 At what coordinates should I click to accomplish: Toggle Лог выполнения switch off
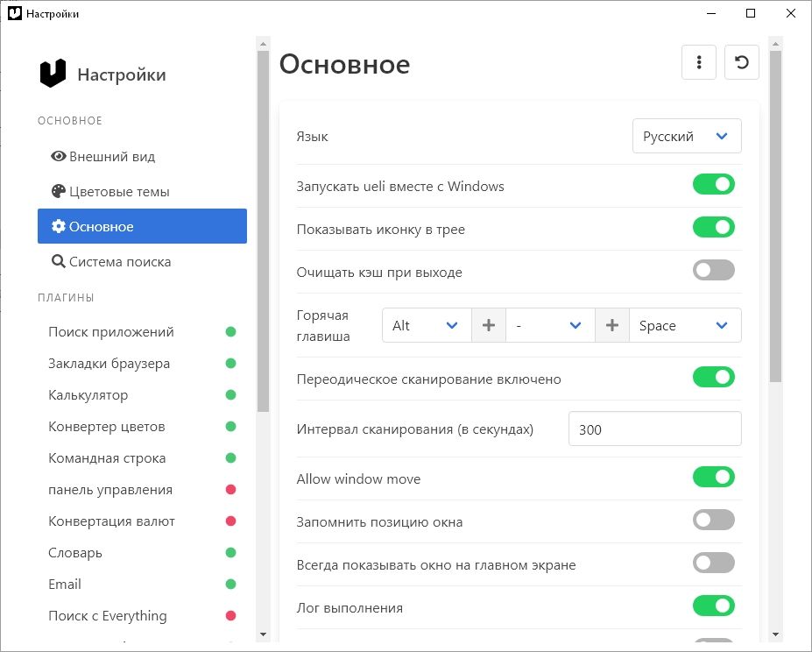coord(714,606)
